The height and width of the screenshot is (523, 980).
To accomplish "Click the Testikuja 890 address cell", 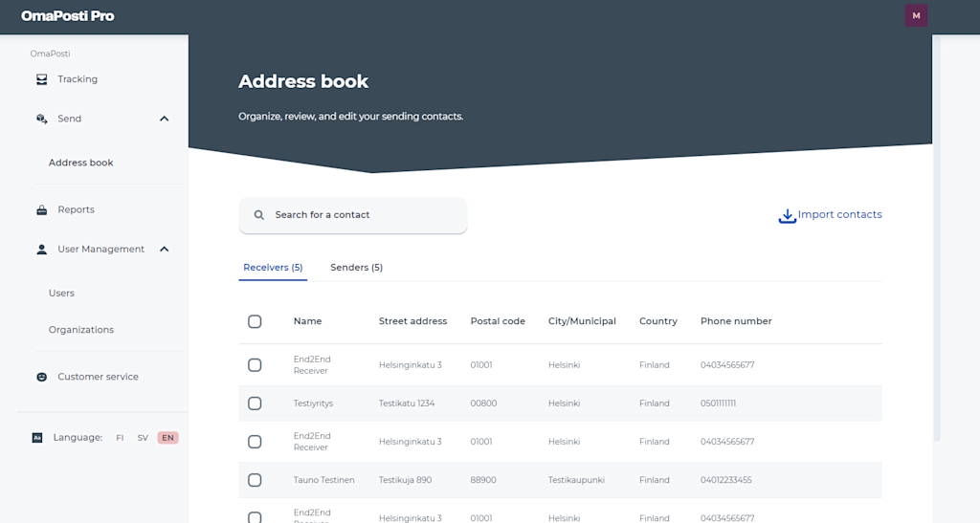I will [x=405, y=480].
